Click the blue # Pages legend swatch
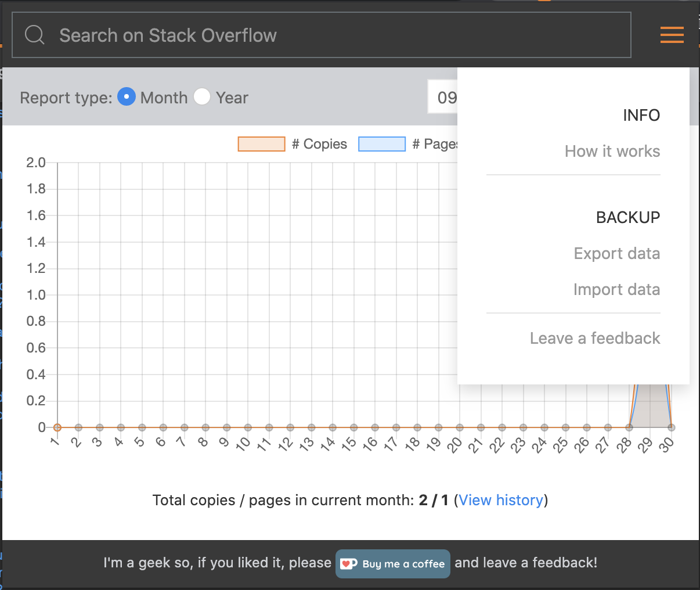The width and height of the screenshot is (700, 590). (382, 143)
